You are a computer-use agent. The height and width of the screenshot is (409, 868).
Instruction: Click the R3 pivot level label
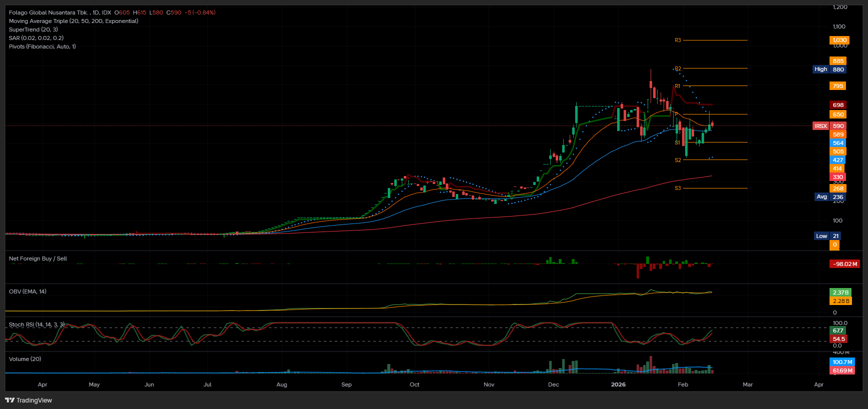pyautogui.click(x=678, y=40)
